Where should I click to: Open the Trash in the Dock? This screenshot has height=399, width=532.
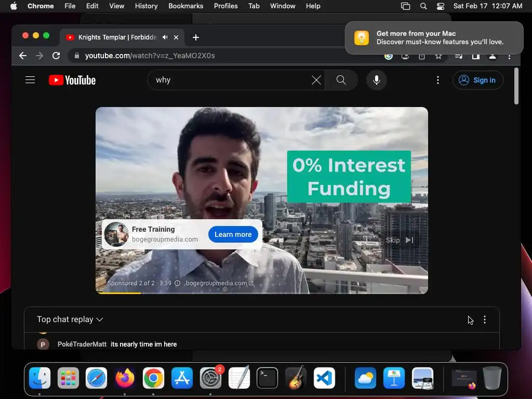click(492, 378)
